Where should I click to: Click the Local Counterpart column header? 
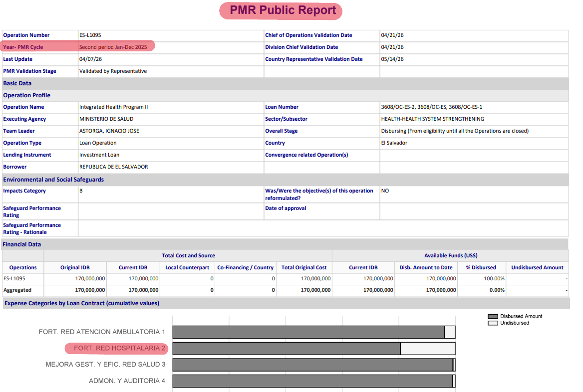(x=187, y=267)
